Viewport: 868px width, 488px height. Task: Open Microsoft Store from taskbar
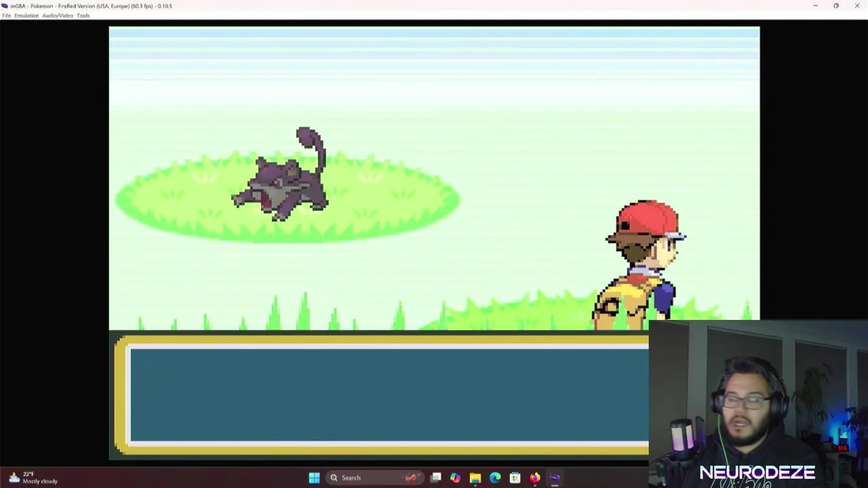pyautogui.click(x=515, y=478)
